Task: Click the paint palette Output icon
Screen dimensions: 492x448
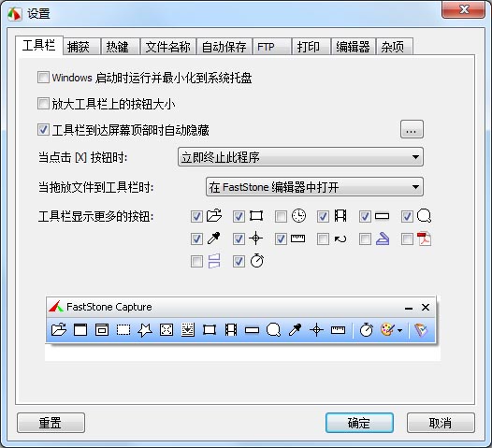Action: (x=388, y=330)
